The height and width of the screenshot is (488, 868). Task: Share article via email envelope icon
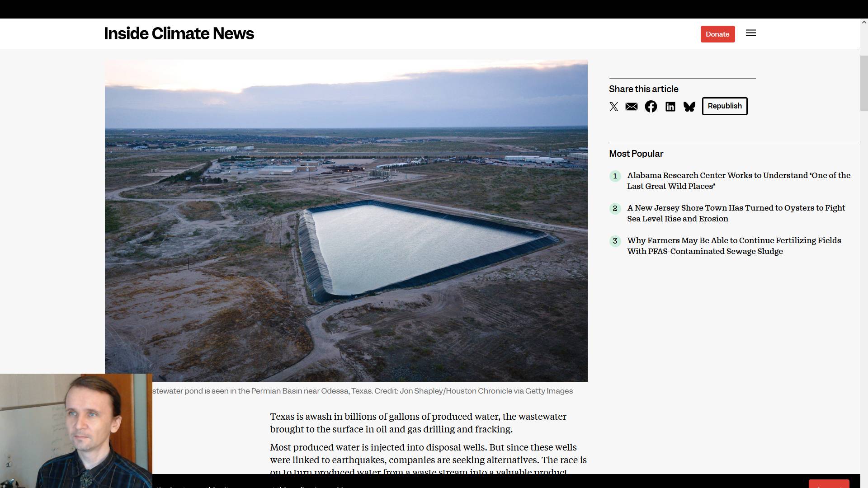coord(632,107)
